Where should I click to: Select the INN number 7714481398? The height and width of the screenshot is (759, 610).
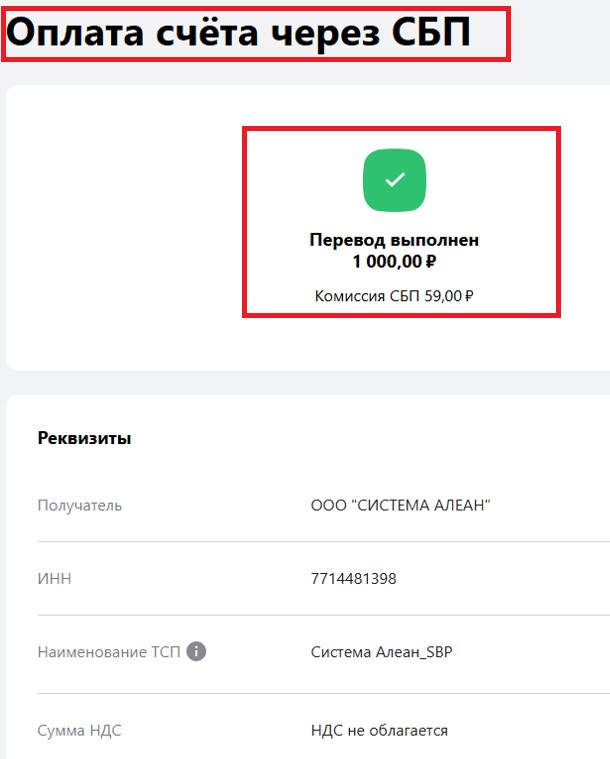pos(353,578)
